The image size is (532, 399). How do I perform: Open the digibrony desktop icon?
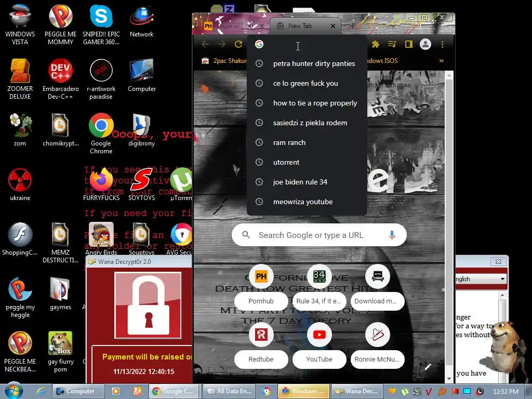[x=141, y=129]
